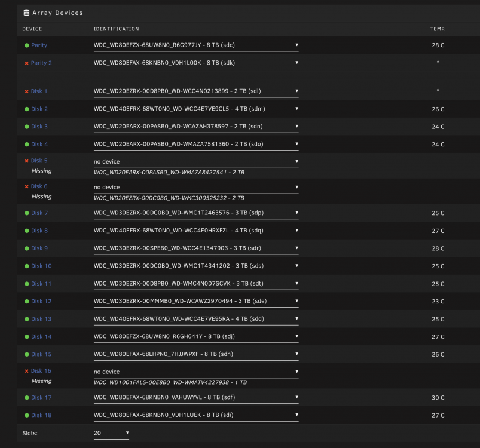Click the green status dot for Disk 7
Screen dimensions: 480x448
click(x=27, y=213)
